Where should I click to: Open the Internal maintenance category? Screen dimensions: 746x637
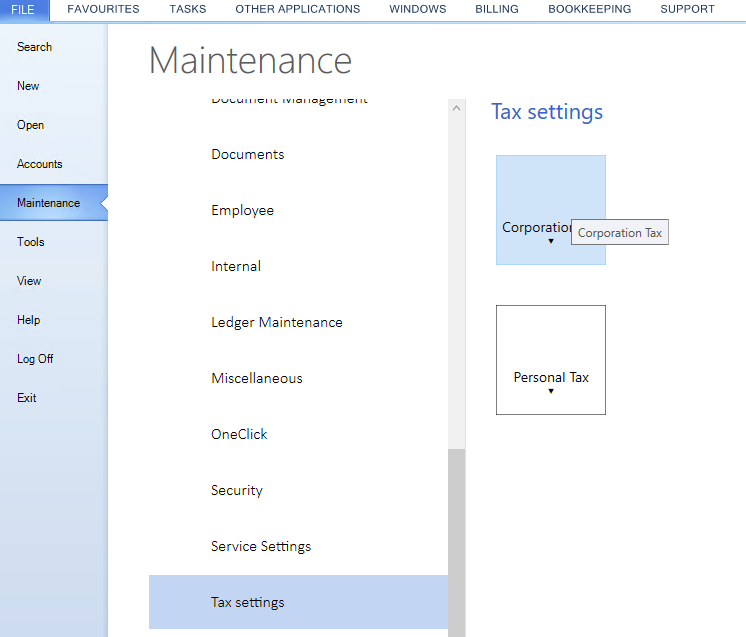298,266
